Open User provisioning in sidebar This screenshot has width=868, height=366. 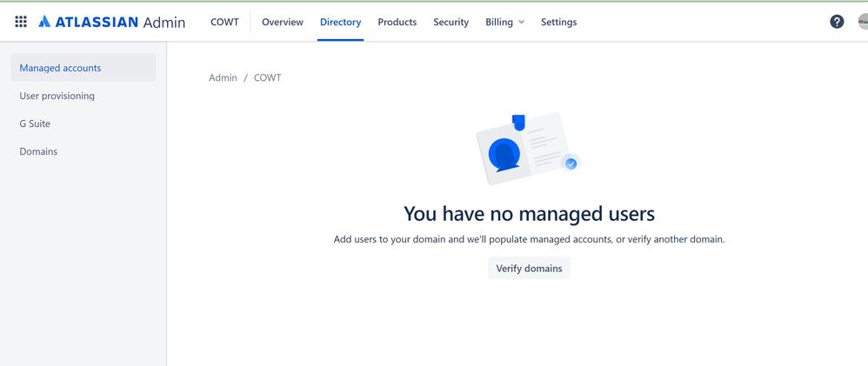pyautogui.click(x=83, y=96)
